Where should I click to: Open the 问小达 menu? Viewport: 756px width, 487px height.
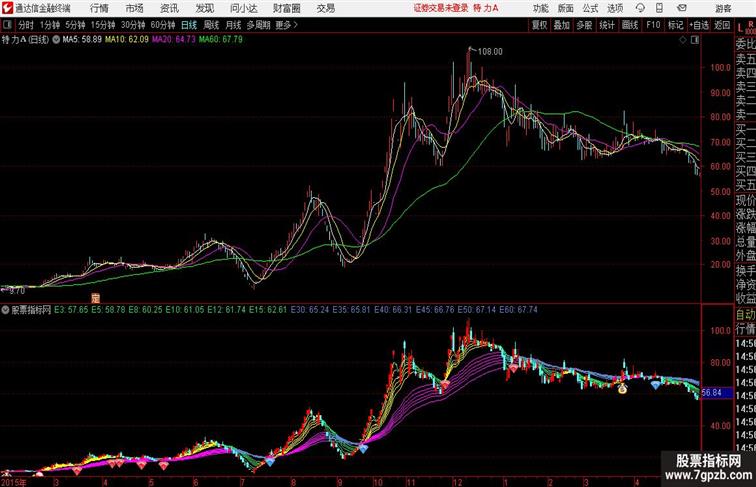pos(243,8)
